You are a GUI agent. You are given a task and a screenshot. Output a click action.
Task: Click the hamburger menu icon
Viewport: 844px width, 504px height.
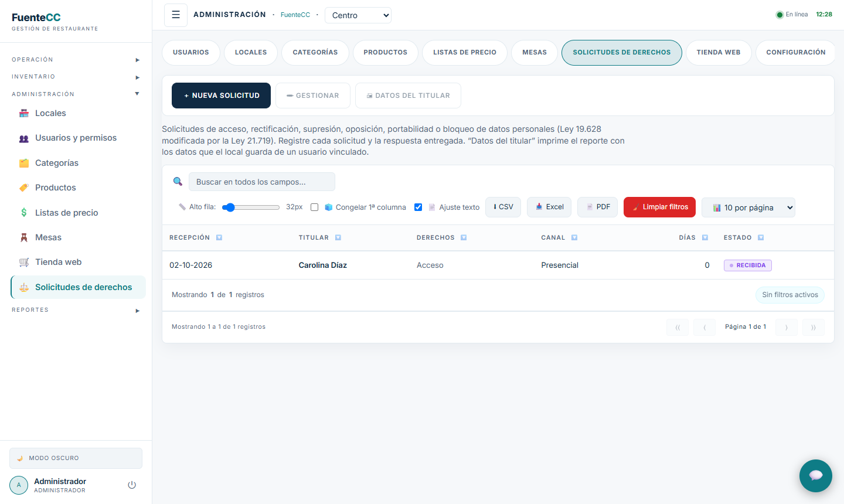coord(176,15)
